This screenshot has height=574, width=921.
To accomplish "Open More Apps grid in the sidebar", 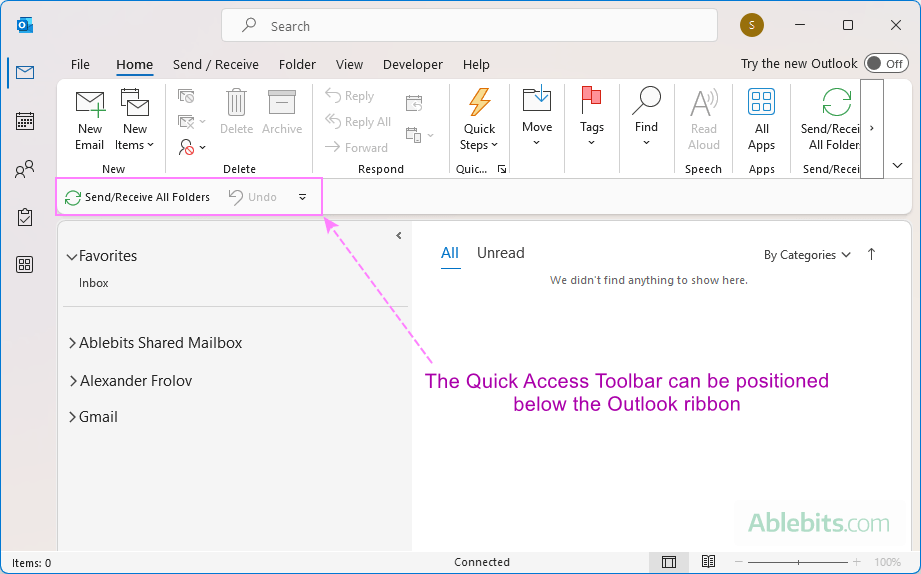I will (x=25, y=265).
